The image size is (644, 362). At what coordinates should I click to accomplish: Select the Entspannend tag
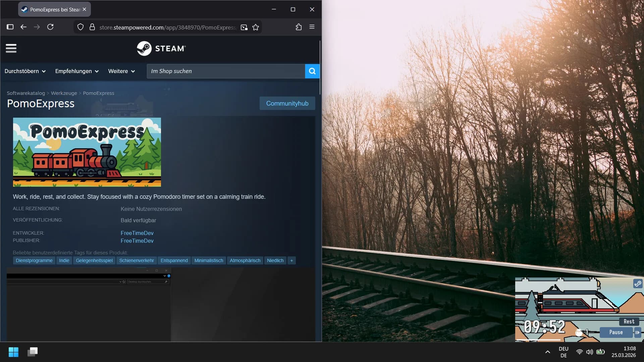174,260
